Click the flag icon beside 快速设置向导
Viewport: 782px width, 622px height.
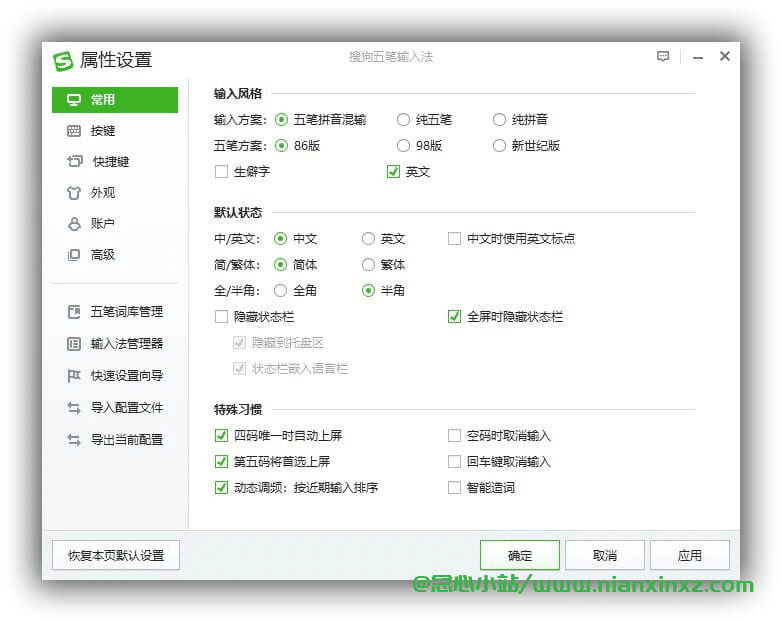click(x=74, y=376)
